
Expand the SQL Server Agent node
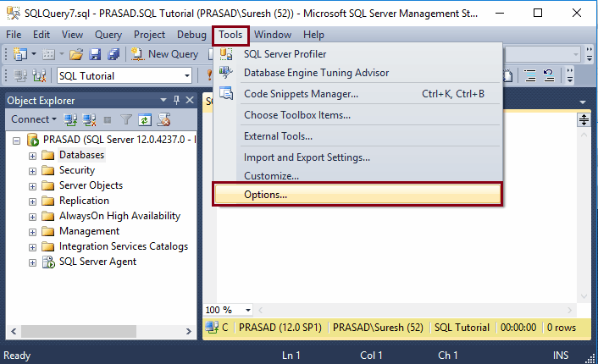pos(32,262)
